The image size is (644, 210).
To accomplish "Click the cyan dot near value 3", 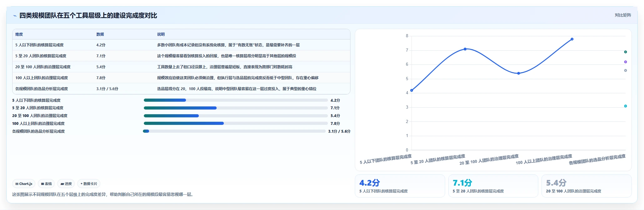I will (x=625, y=106).
